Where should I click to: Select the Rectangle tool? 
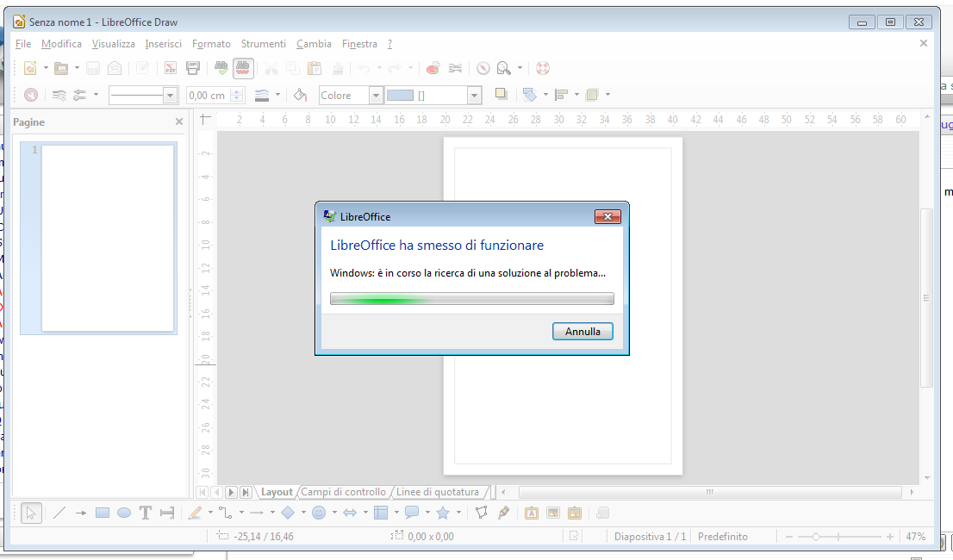[102, 513]
